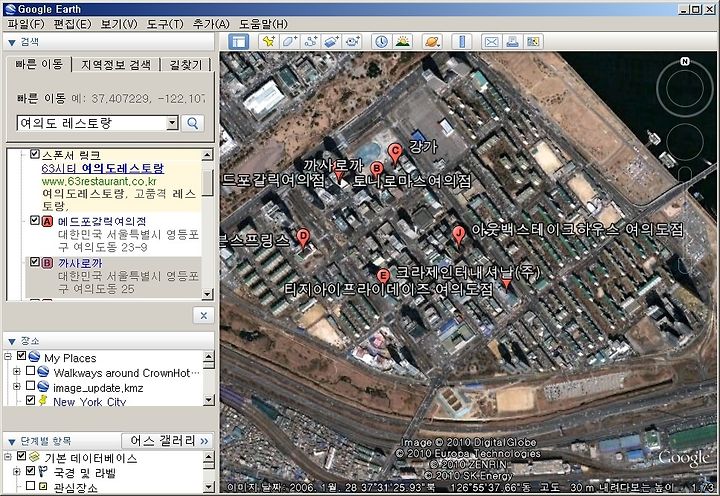Collapse 기본 데이터베이스 tree node
This screenshot has width=720, height=496.
[8, 457]
